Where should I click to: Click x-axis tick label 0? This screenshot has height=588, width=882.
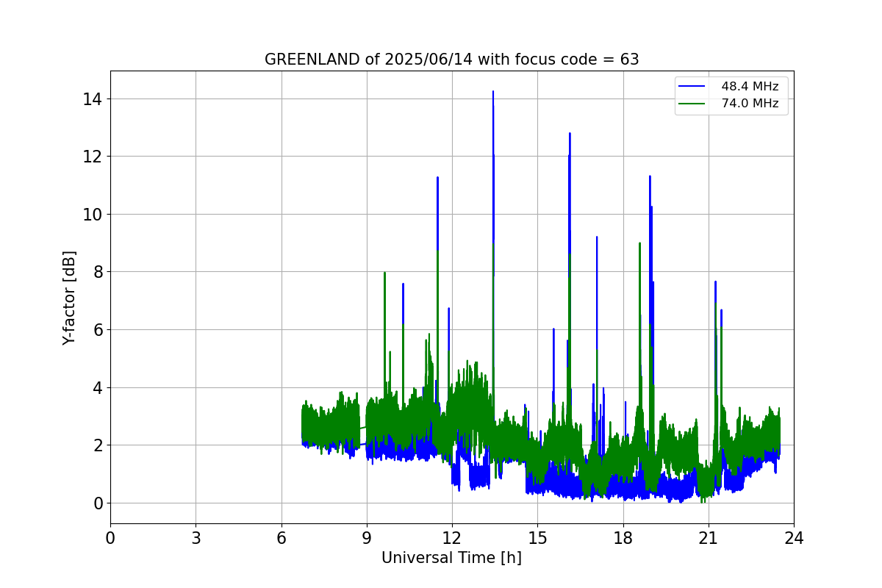(x=110, y=538)
